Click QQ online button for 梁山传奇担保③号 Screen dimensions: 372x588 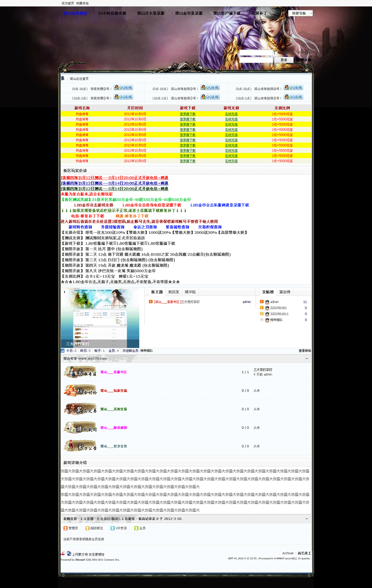coord(294,97)
